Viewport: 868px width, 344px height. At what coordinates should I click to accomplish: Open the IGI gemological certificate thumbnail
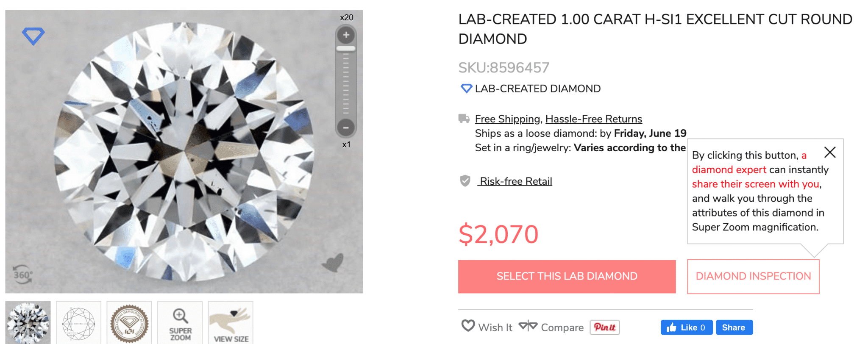pos(129,322)
